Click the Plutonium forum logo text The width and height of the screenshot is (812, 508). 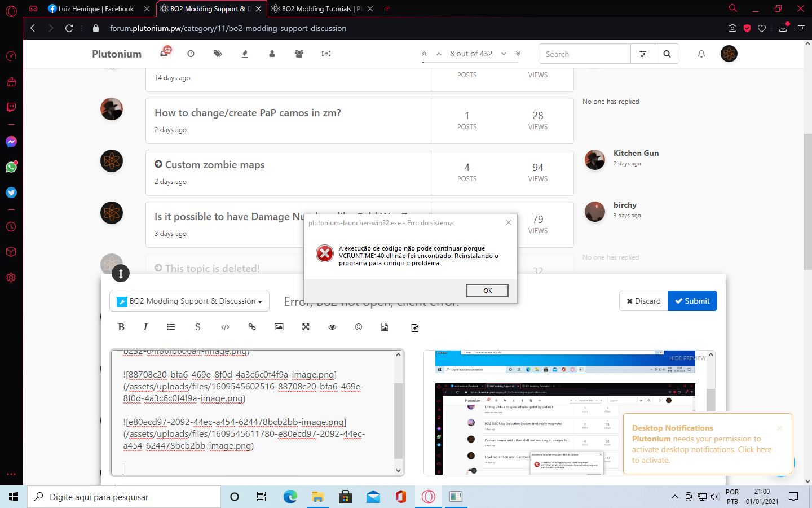click(x=117, y=54)
